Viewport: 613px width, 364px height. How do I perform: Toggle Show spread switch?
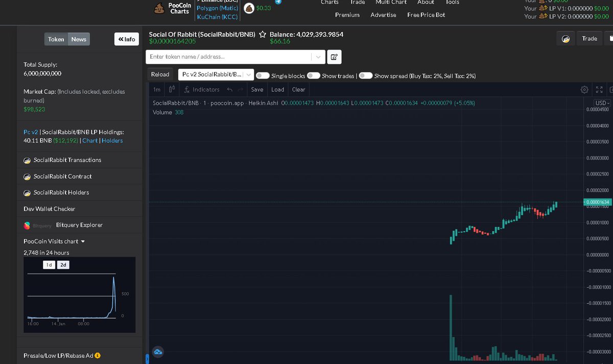tap(365, 76)
